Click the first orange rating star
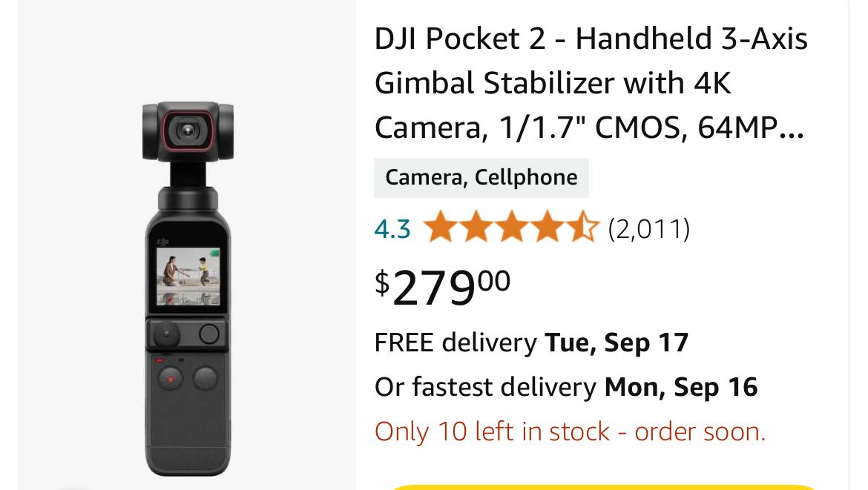 (x=441, y=227)
